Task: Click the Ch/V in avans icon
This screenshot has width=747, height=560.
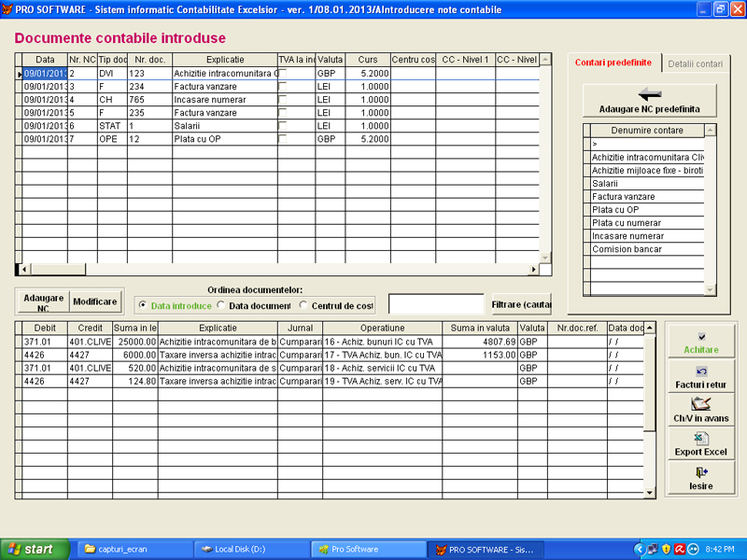Action: 701,404
